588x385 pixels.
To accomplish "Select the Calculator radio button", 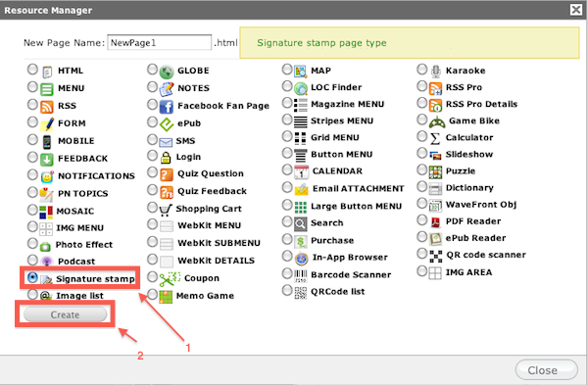I will pyautogui.click(x=421, y=136).
